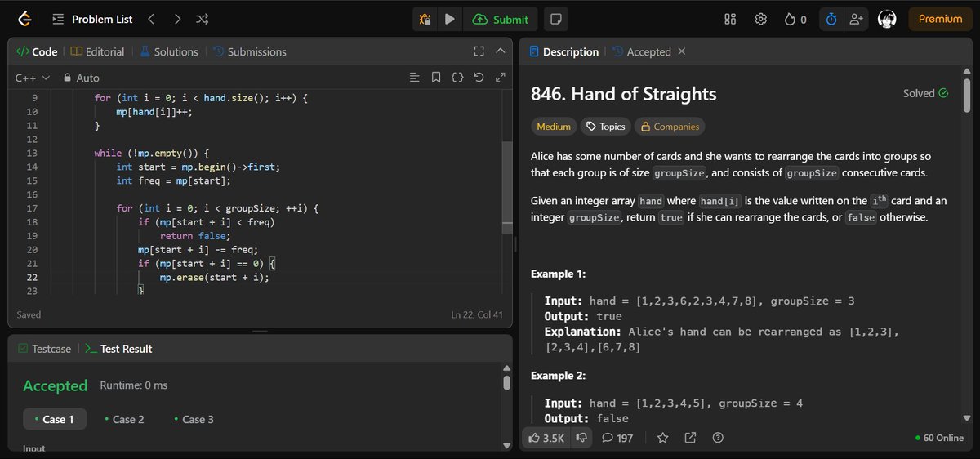Open the help question-mark icon

tap(718, 438)
